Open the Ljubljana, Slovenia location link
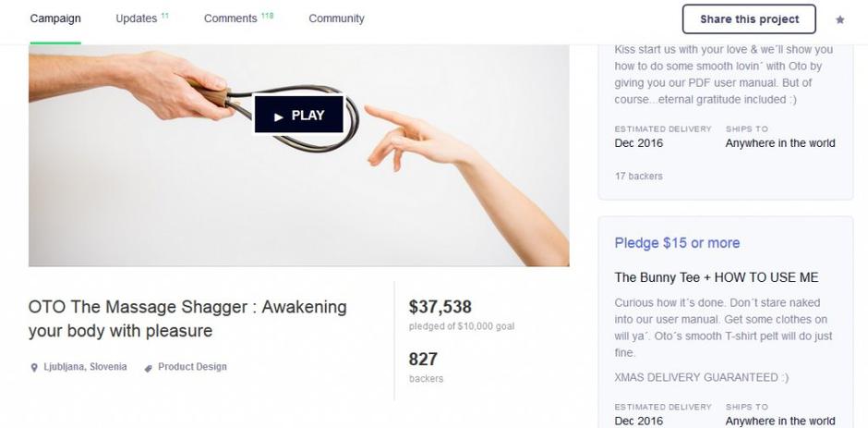Screen dimensions: 868x428 [x=85, y=367]
